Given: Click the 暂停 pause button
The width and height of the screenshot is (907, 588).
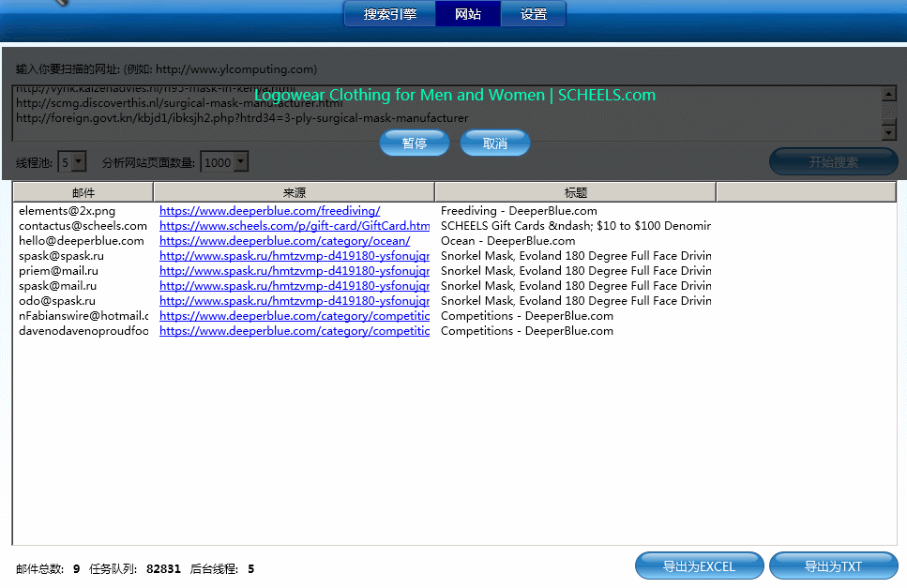Looking at the screenshot, I should tap(415, 143).
